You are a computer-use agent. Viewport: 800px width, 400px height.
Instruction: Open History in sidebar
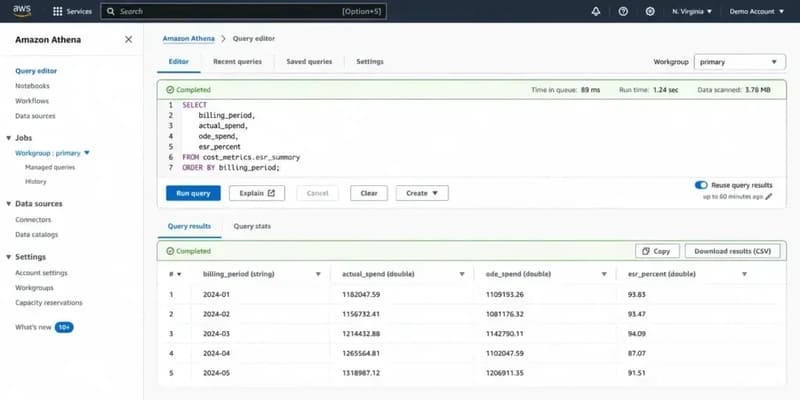[36, 182]
